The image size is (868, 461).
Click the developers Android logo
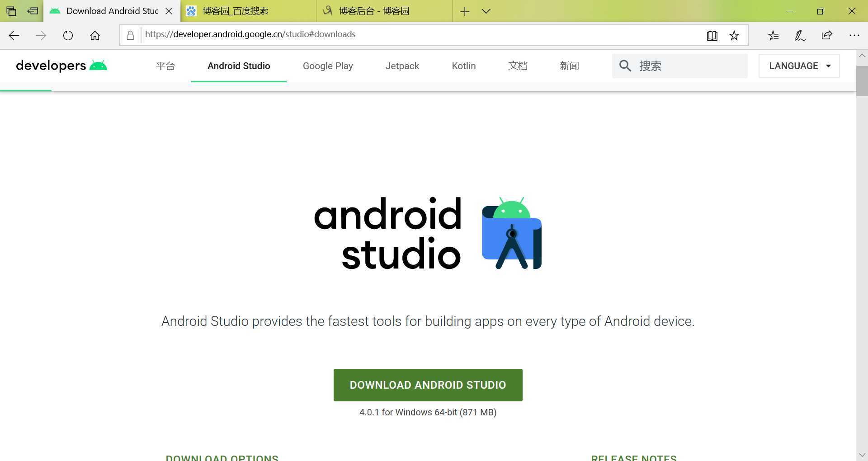pyautogui.click(x=61, y=66)
